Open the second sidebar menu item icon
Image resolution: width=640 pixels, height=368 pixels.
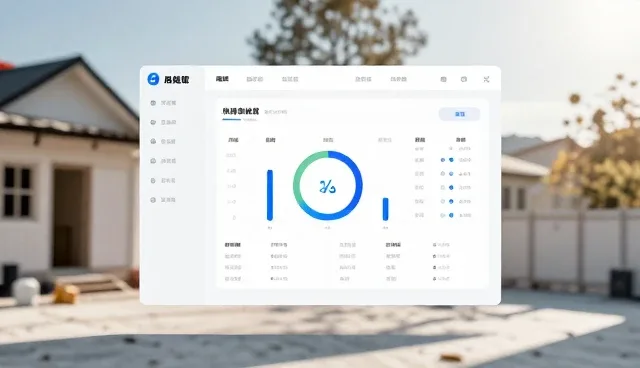[153, 122]
